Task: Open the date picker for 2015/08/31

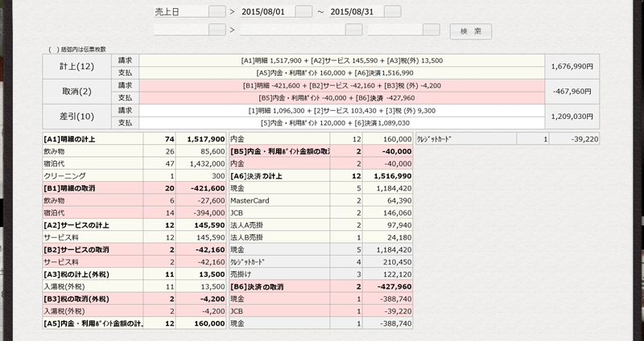Action: click(x=392, y=11)
